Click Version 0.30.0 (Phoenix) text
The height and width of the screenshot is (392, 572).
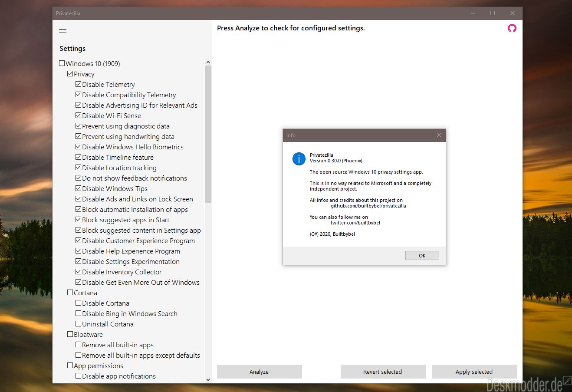(336, 161)
